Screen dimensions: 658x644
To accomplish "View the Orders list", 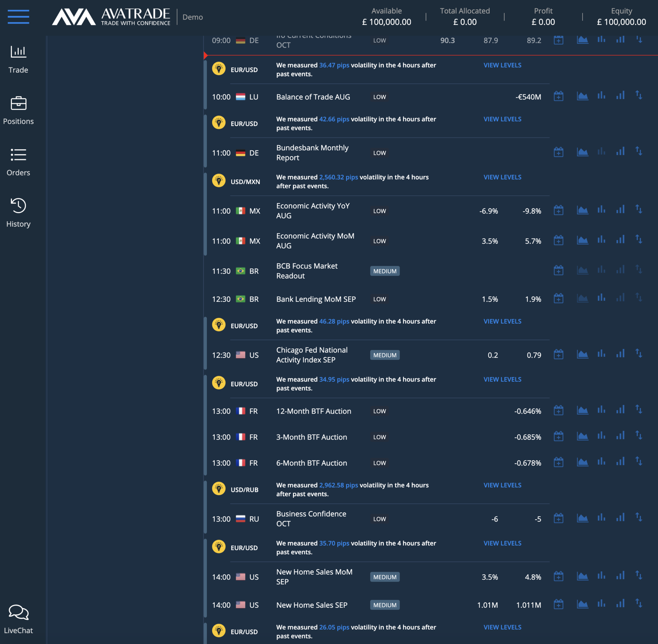I will (x=18, y=162).
